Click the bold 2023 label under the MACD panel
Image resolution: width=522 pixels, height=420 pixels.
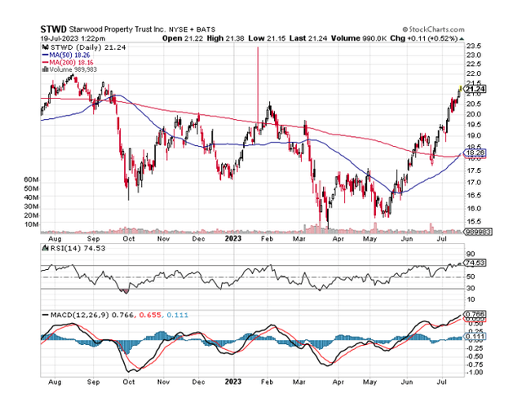pyautogui.click(x=233, y=382)
